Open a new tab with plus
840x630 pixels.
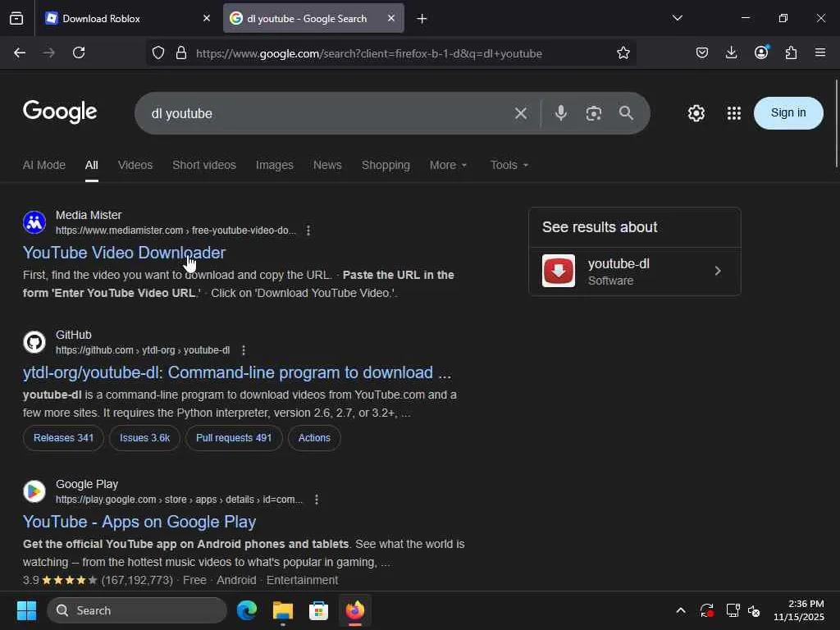pyautogui.click(x=422, y=19)
